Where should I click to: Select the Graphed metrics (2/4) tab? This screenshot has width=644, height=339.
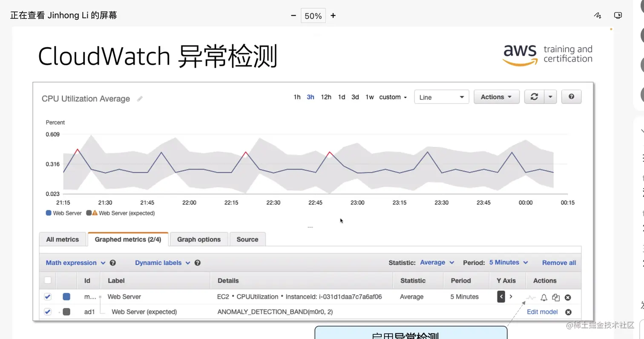pyautogui.click(x=128, y=239)
